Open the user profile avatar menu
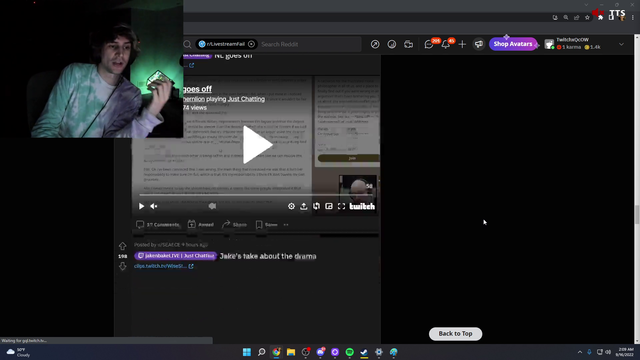The height and width of the screenshot is (360, 640). [549, 44]
